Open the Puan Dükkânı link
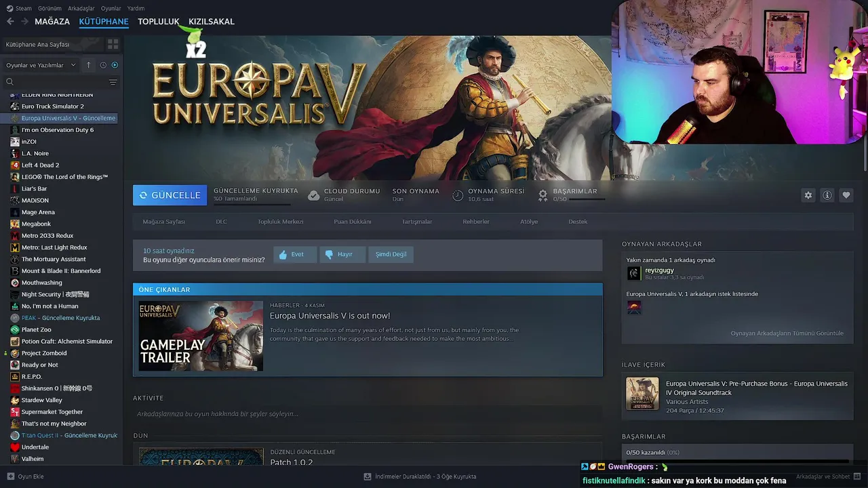The width and height of the screenshot is (868, 488). click(x=353, y=222)
